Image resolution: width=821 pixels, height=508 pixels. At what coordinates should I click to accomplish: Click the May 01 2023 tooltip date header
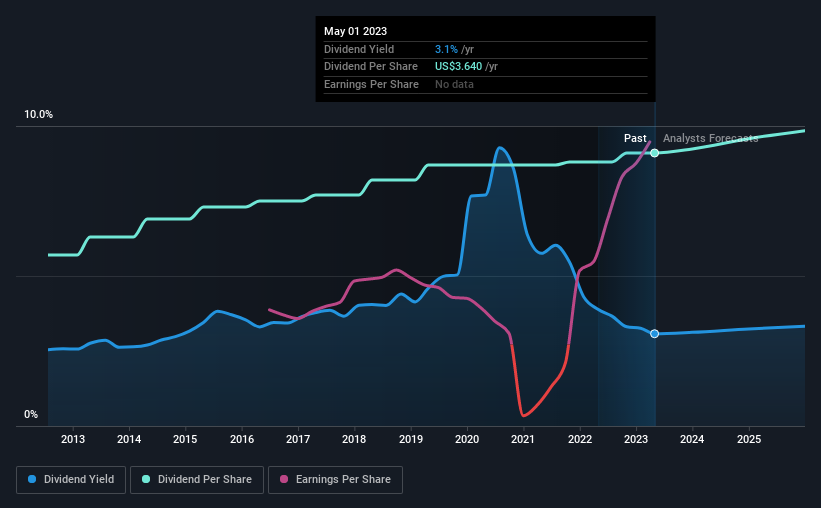[x=356, y=31]
